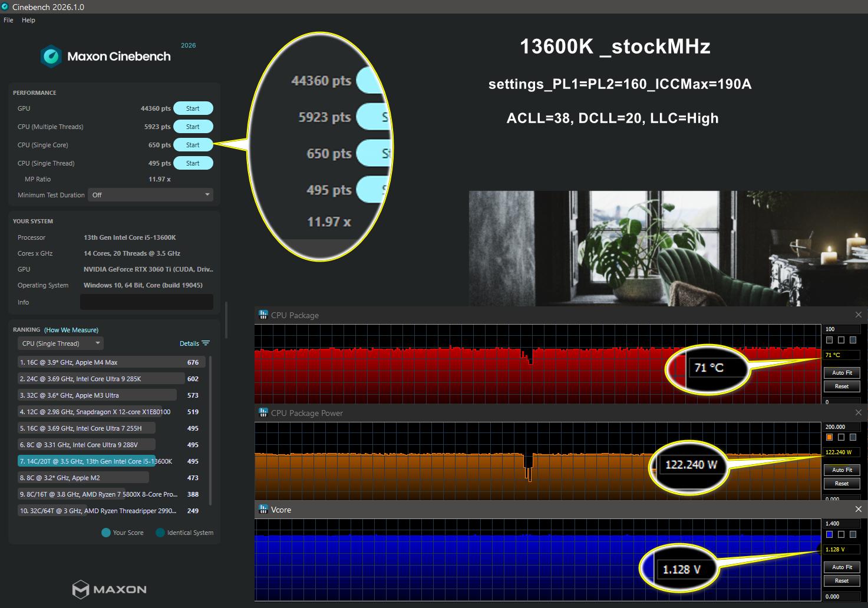
Task: Click the CPU Package graph window icon
Action: coord(263,315)
